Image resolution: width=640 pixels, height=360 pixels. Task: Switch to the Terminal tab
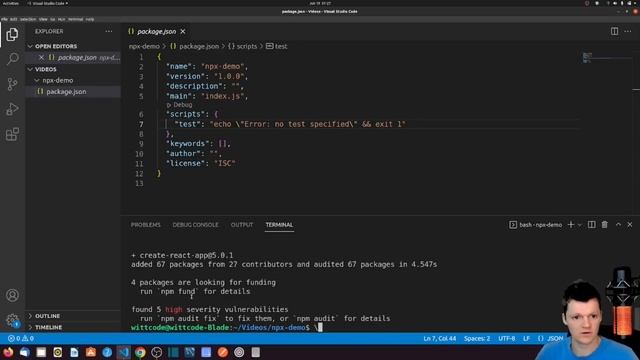coord(279,225)
